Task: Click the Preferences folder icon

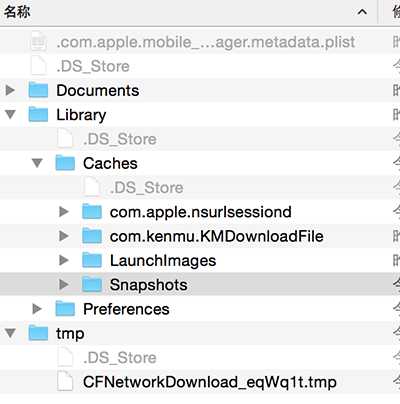Action: [65, 309]
